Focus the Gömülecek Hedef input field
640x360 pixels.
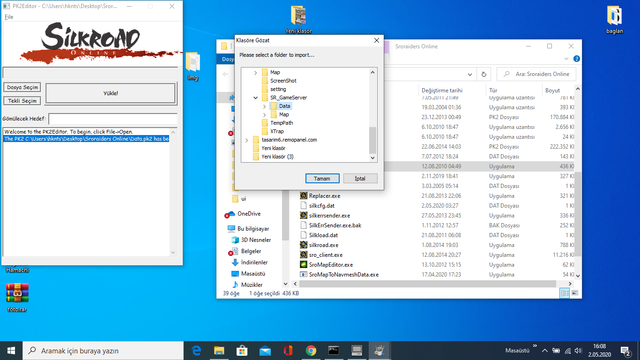(113, 119)
